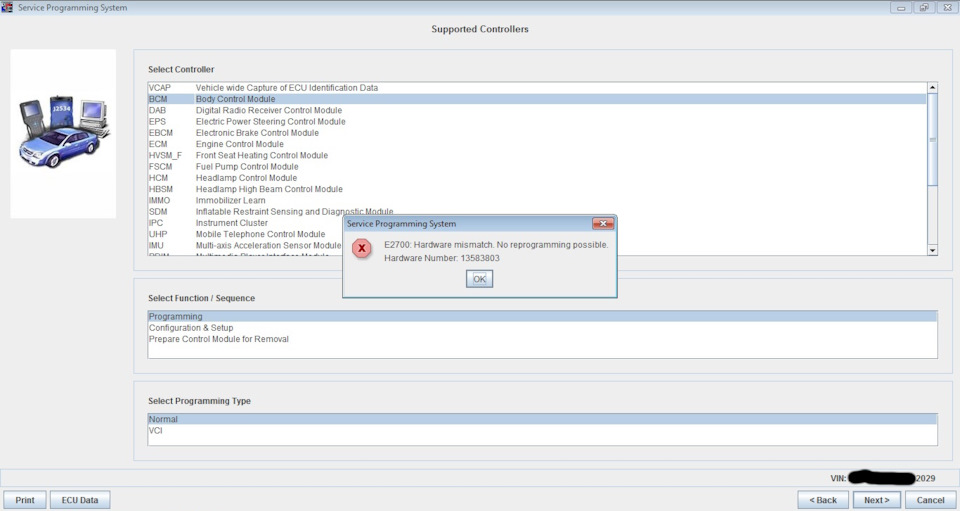This screenshot has width=960, height=511.
Task: Proceed with the Next button
Action: point(877,500)
